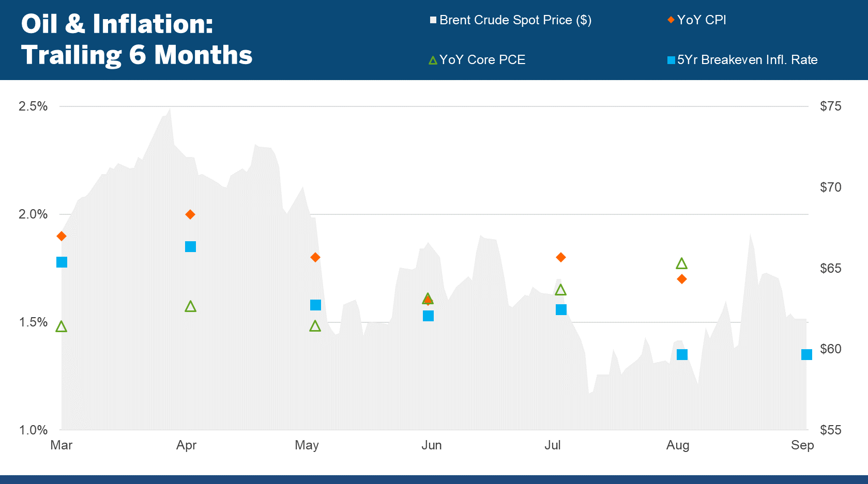Click the orange YoY CPI legend diamond

point(671,20)
